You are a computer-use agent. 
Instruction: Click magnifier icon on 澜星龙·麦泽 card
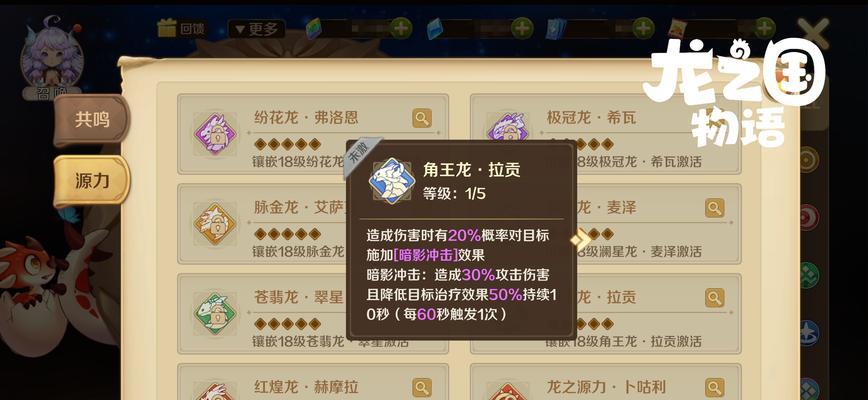pyautogui.click(x=715, y=208)
